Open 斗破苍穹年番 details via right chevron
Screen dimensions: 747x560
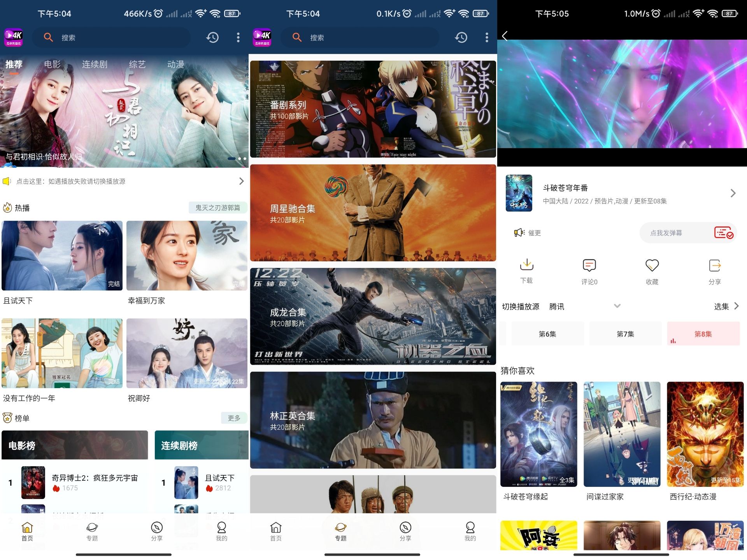coord(733,193)
